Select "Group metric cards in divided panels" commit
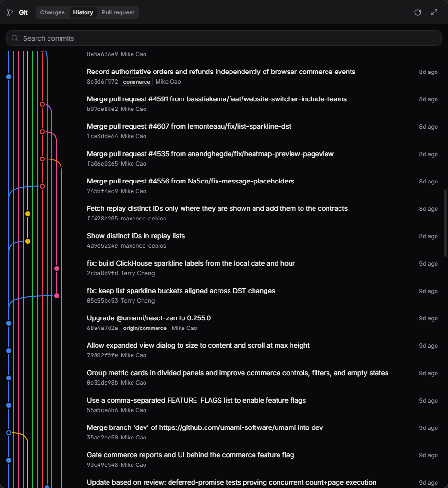 (x=237, y=373)
